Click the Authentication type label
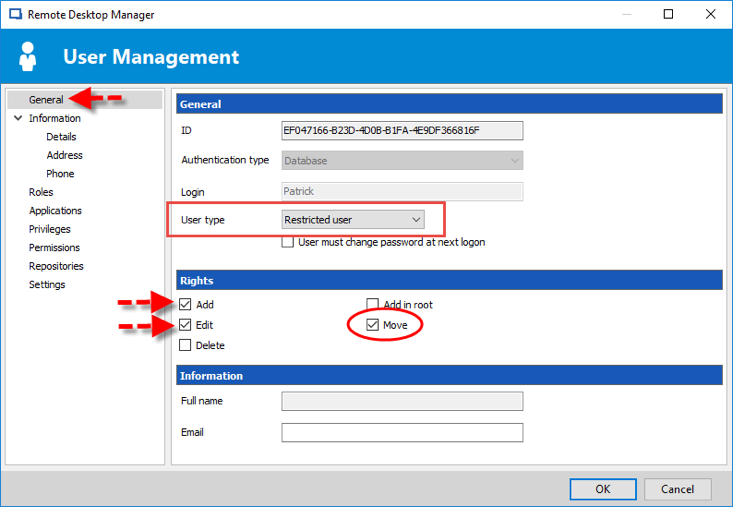The image size is (733, 507). 225,160
